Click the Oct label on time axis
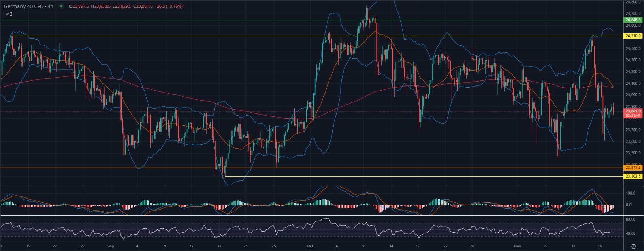Screen dimensions: 644x251 point(310,246)
